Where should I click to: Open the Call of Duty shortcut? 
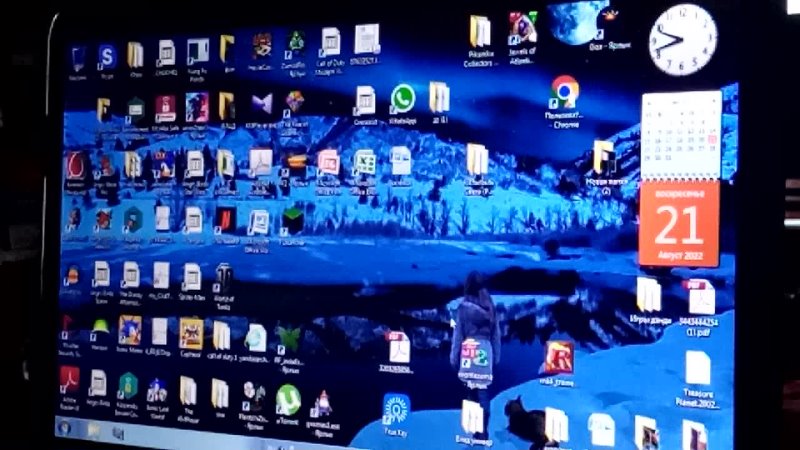330,43
